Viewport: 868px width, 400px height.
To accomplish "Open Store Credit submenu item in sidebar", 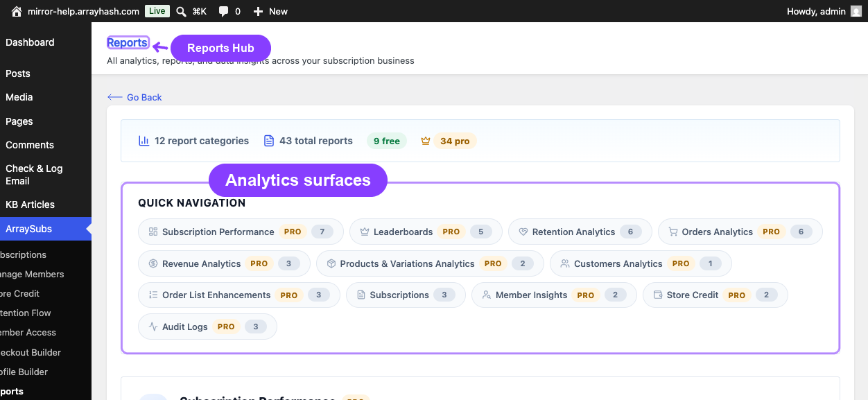I will (x=19, y=294).
